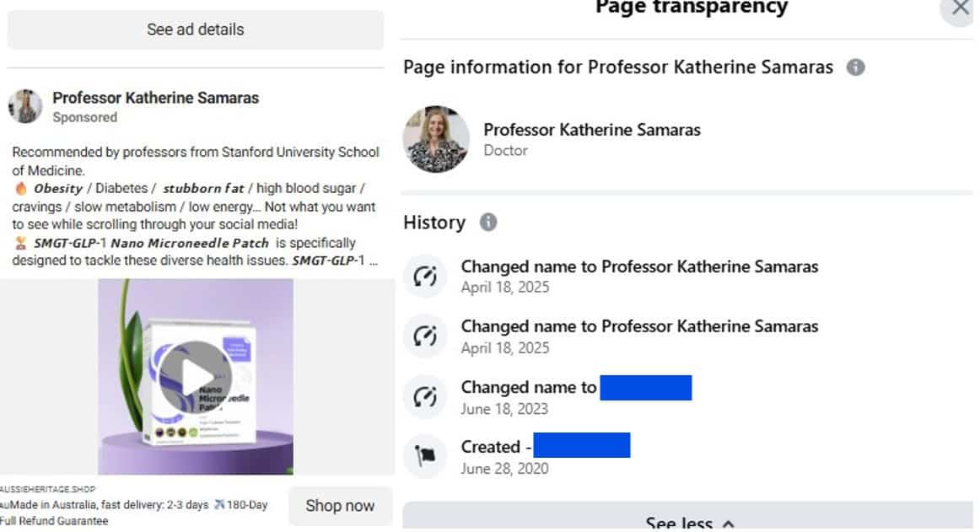
Task: Click the Doctor category label
Action: click(506, 151)
